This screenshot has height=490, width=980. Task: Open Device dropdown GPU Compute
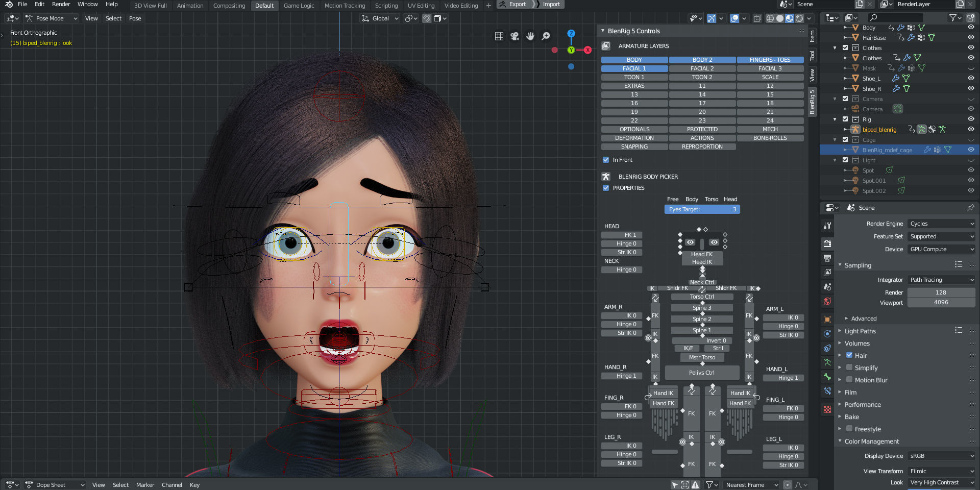[x=942, y=249]
